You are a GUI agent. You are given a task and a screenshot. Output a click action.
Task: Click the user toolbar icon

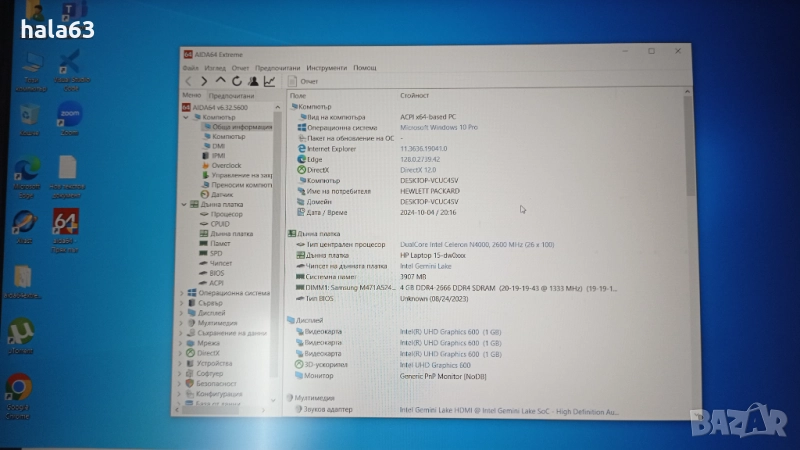(253, 81)
